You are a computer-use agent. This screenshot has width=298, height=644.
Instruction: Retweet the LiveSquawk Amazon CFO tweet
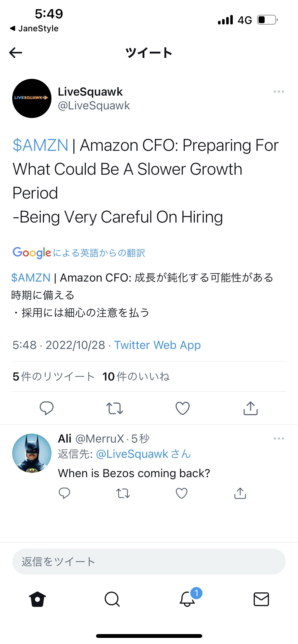pyautogui.click(x=115, y=408)
